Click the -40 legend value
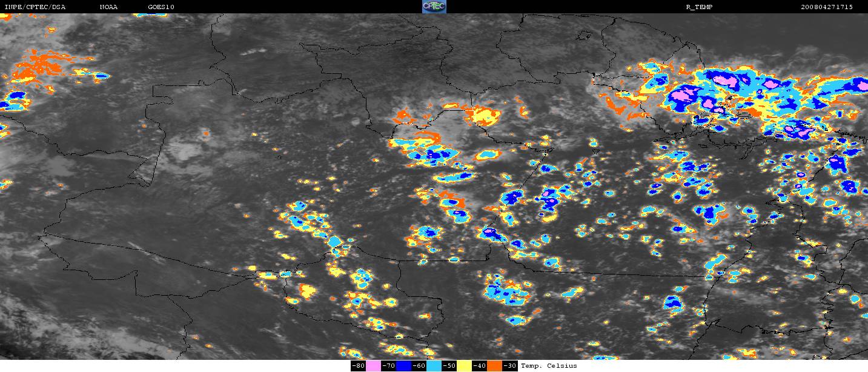The height and width of the screenshot is (372, 868). click(x=479, y=366)
